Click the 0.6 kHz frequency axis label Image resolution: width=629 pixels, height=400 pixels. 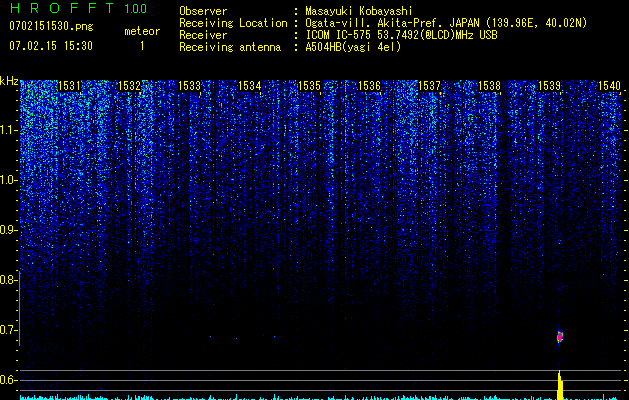tap(7, 380)
